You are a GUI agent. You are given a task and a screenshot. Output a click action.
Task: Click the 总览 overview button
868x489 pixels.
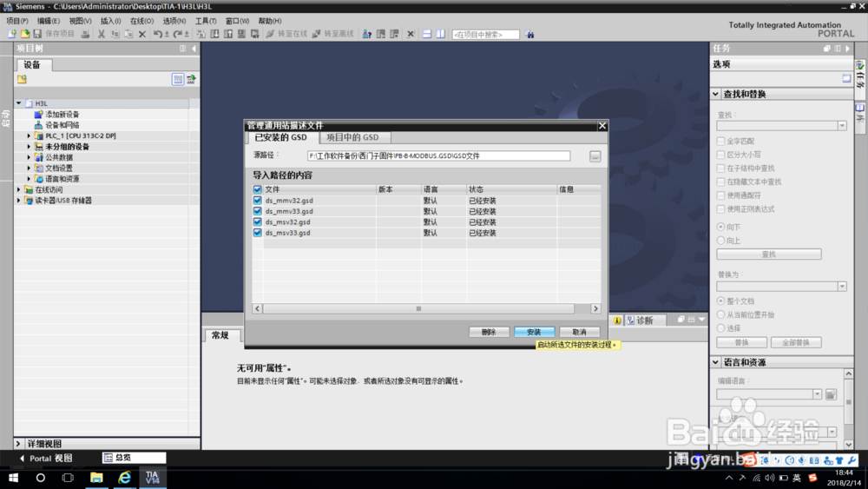point(134,458)
